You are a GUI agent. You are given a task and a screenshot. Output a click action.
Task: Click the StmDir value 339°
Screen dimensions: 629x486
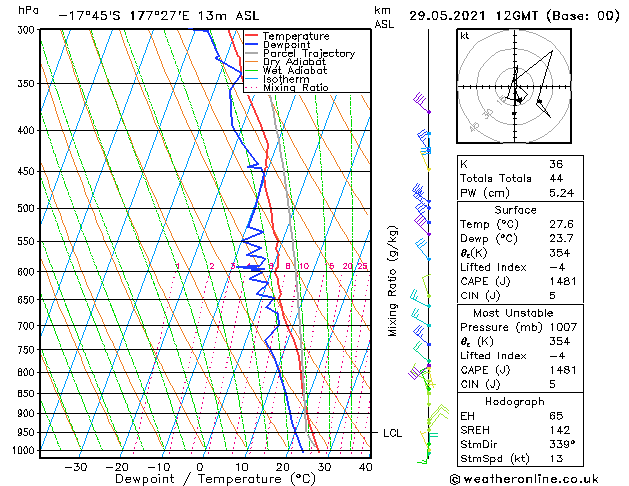tap(562, 444)
